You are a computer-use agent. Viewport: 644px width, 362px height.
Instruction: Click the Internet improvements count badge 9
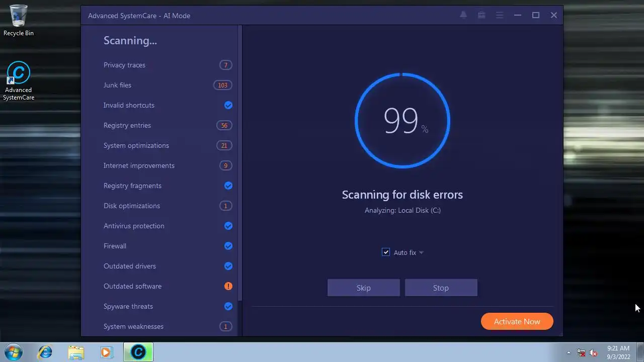pos(225,165)
